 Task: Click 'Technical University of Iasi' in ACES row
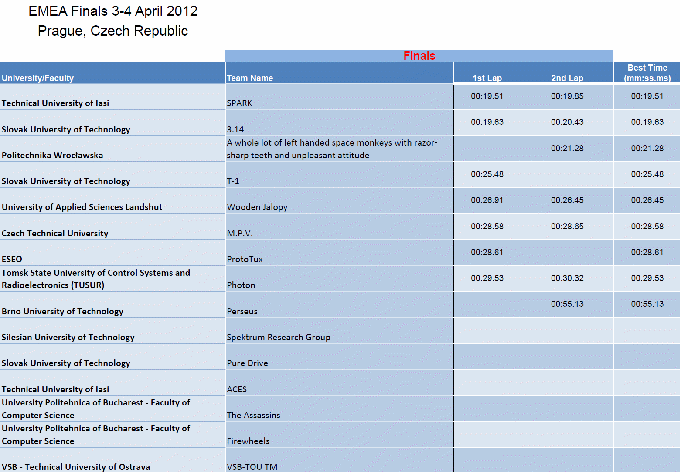coord(56,390)
